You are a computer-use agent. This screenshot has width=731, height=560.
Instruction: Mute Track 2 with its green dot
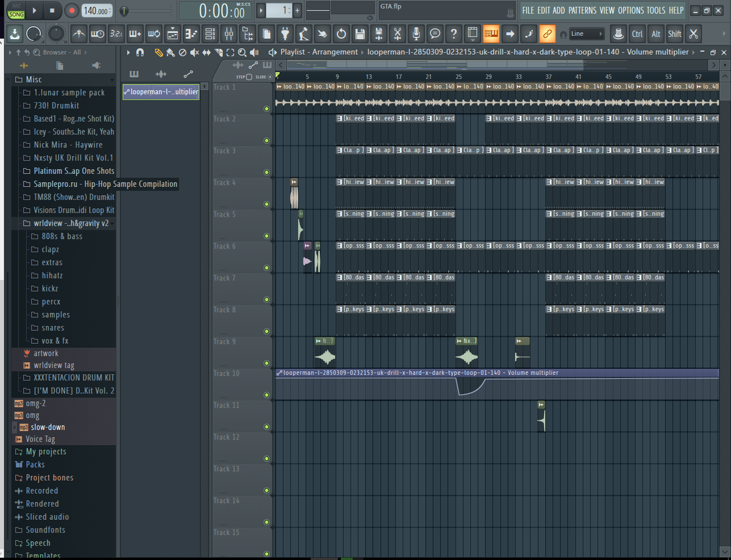[267, 141]
